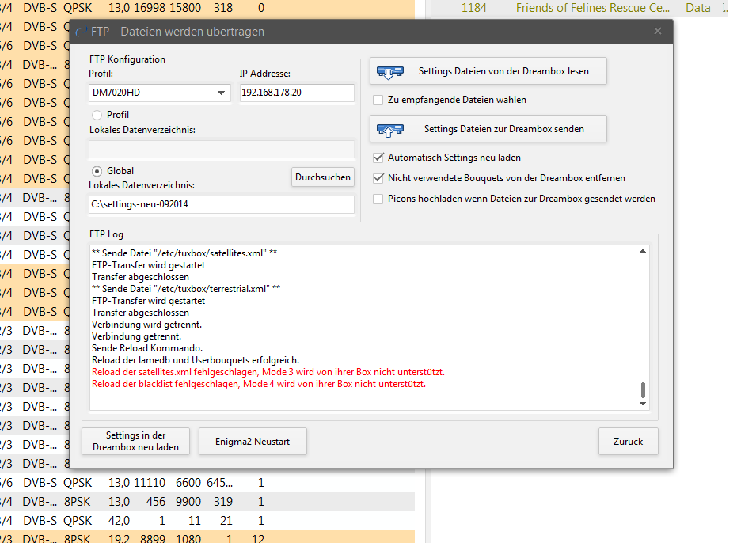The height and width of the screenshot is (543, 756).
Task: Select the Profil radio button
Action: (x=97, y=115)
